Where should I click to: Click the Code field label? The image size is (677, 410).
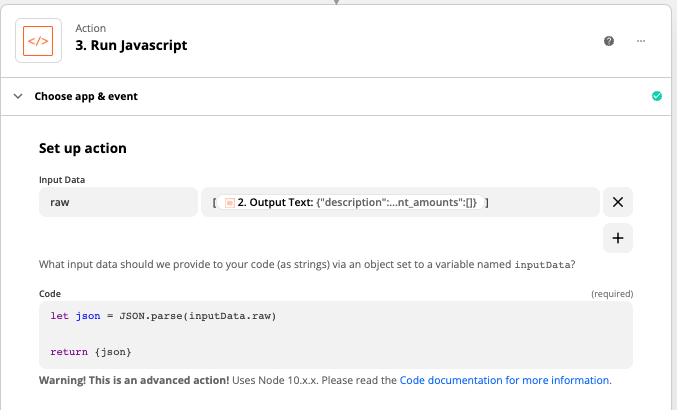50,293
